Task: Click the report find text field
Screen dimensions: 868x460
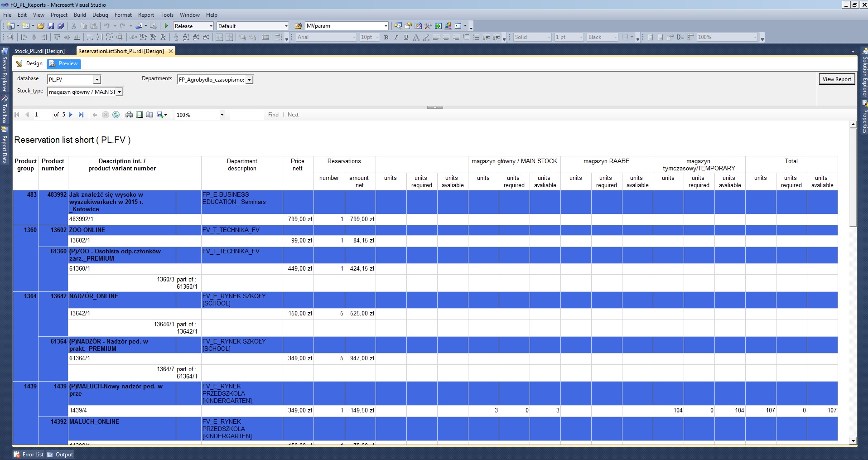Action: pyautogui.click(x=246, y=115)
